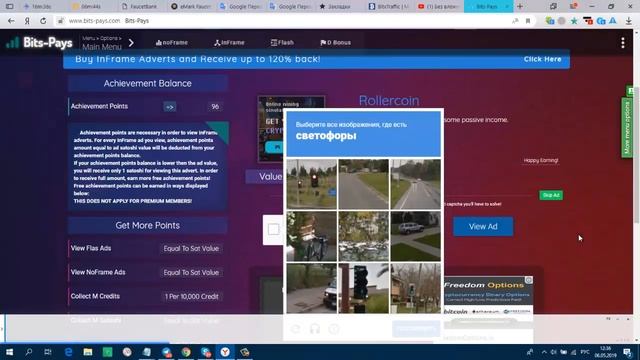Open the noFrame menu item

[x=172, y=42]
